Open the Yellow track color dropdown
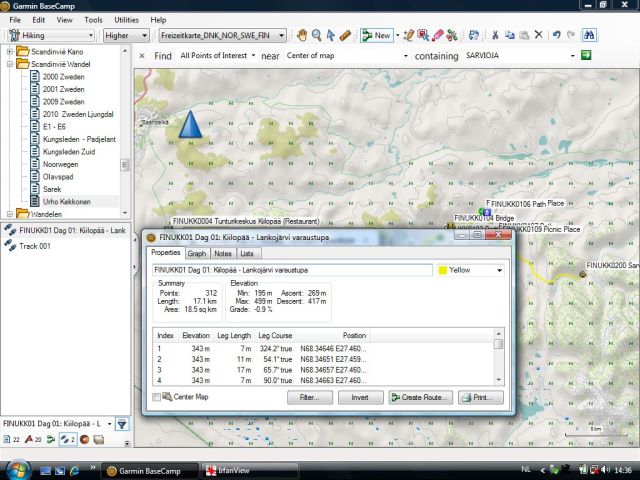Image resolution: width=640 pixels, height=480 pixels. tap(498, 270)
